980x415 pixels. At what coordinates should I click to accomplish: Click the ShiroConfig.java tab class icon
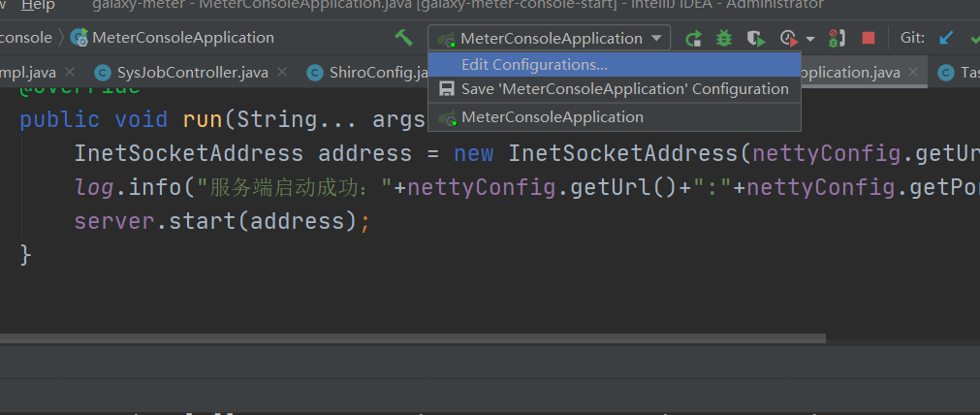tap(315, 73)
